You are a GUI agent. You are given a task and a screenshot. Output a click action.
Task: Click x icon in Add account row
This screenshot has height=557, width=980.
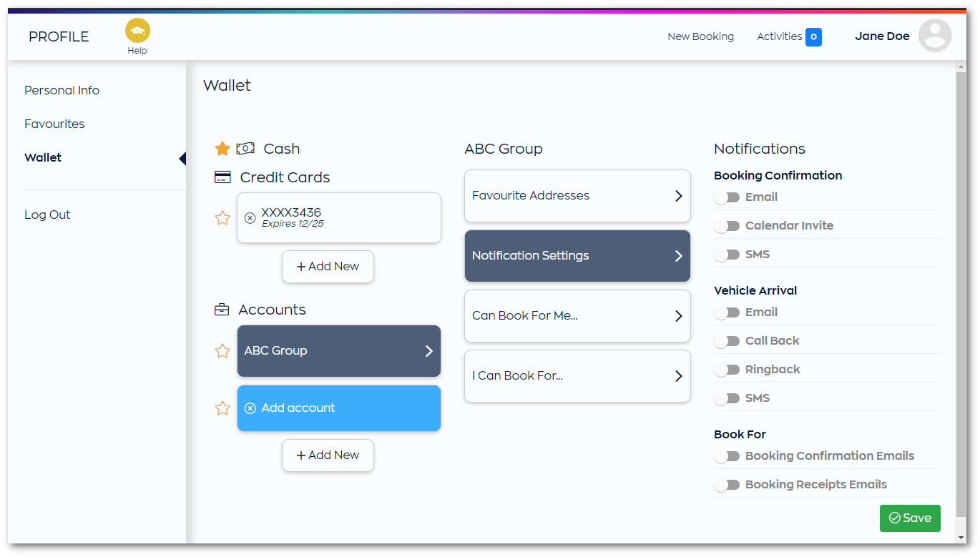pos(250,408)
